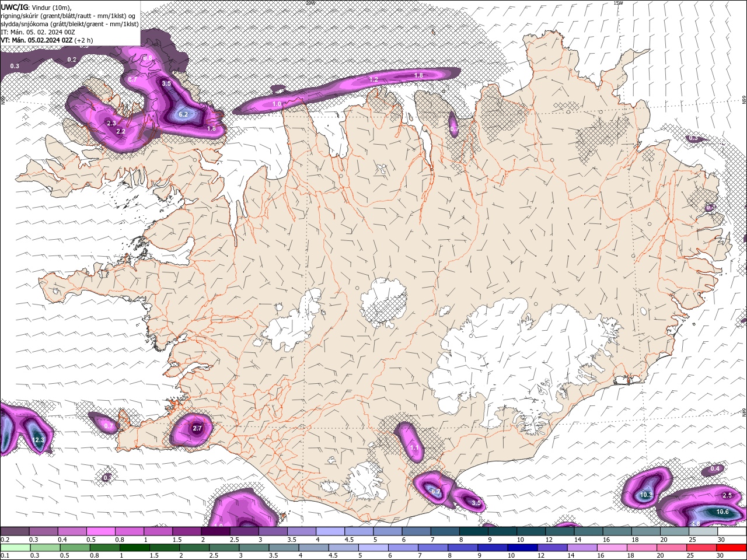This screenshot has width=747, height=560.
Task: Click the pink 0.5 swatch in the snow scale
Action: [x=100, y=531]
